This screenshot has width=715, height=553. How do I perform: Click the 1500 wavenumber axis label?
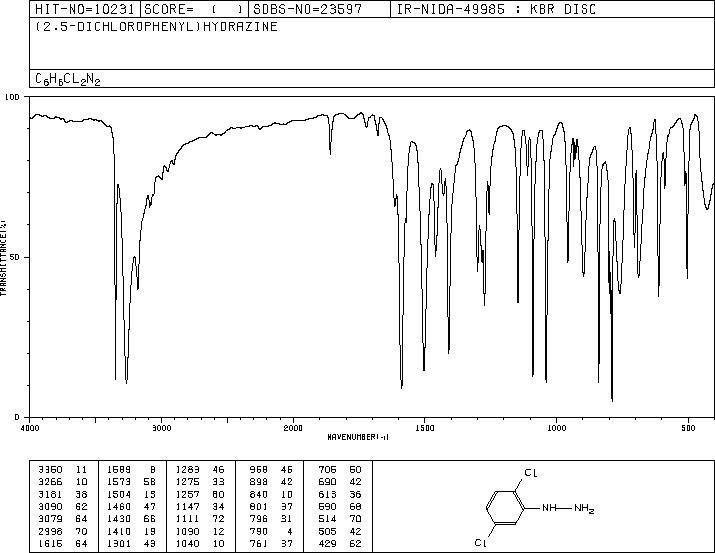[425, 428]
